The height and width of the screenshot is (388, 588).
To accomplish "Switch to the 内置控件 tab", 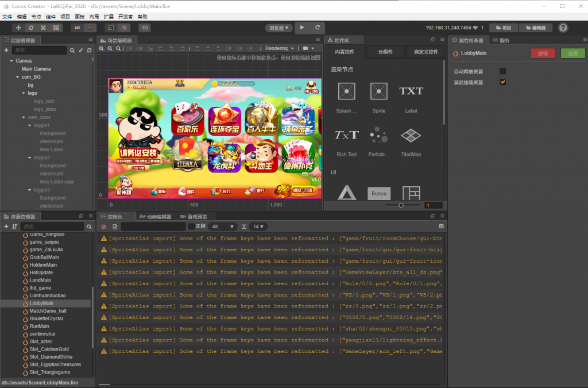I will point(345,52).
